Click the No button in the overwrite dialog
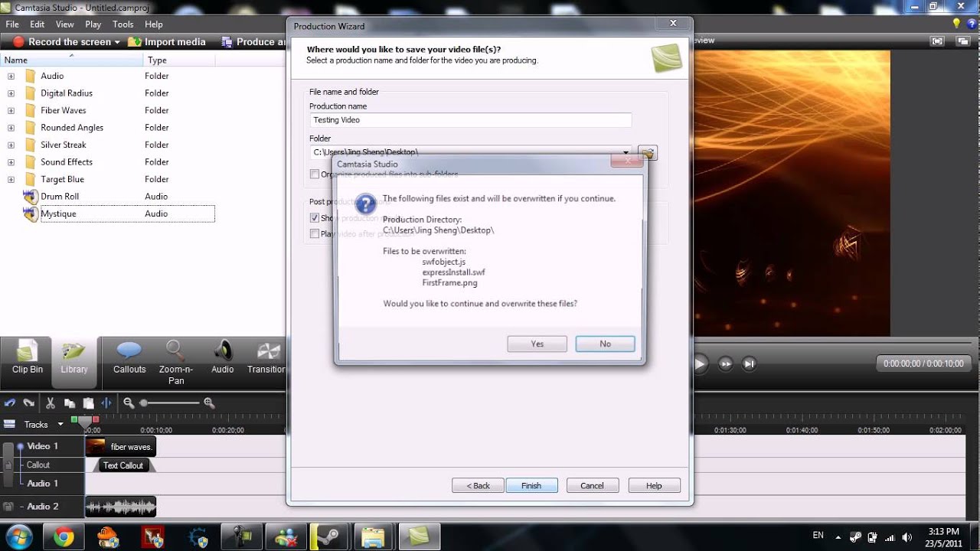 (605, 344)
